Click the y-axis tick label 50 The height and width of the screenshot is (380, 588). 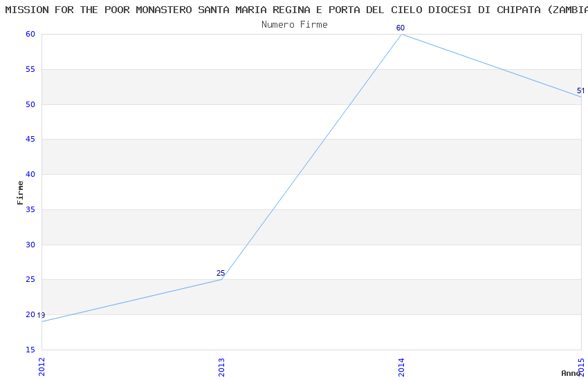(x=30, y=105)
